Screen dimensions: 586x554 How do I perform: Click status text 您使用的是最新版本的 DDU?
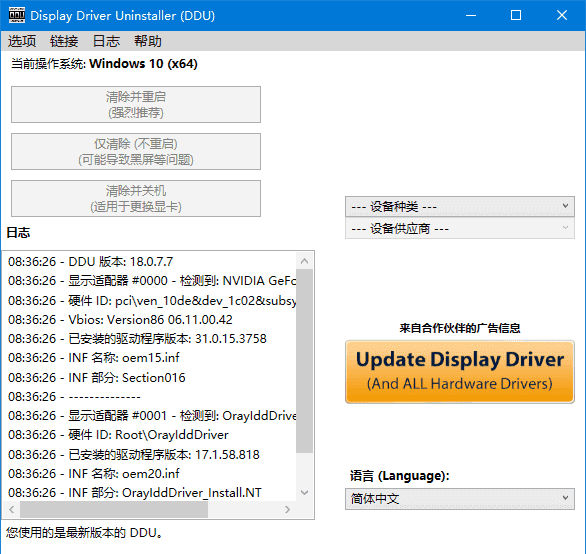point(84,533)
